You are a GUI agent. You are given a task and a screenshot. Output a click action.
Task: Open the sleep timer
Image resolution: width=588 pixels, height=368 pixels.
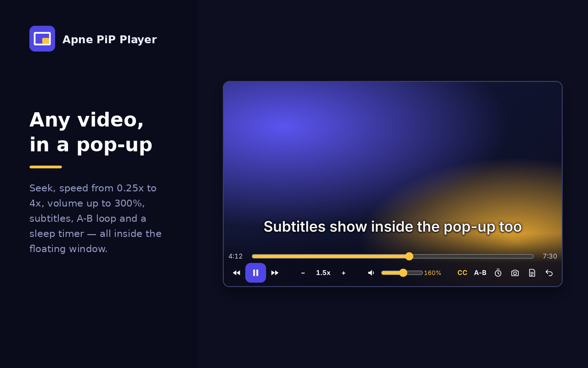(498, 273)
